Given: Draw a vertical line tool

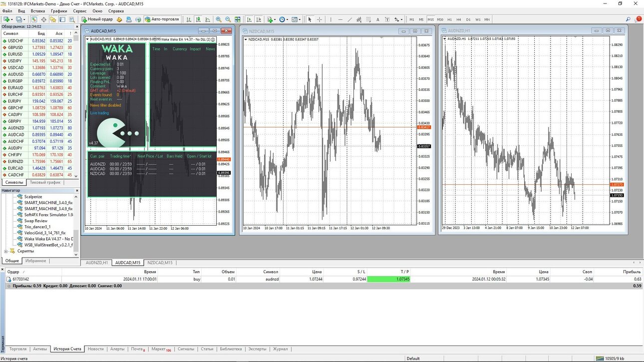Looking at the screenshot, I should tap(330, 19).
